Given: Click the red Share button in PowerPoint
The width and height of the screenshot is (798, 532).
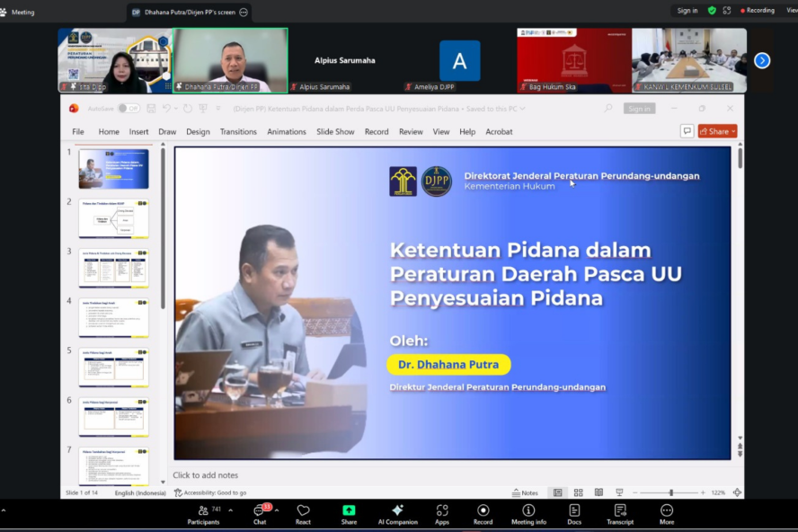Looking at the screenshot, I should 716,131.
